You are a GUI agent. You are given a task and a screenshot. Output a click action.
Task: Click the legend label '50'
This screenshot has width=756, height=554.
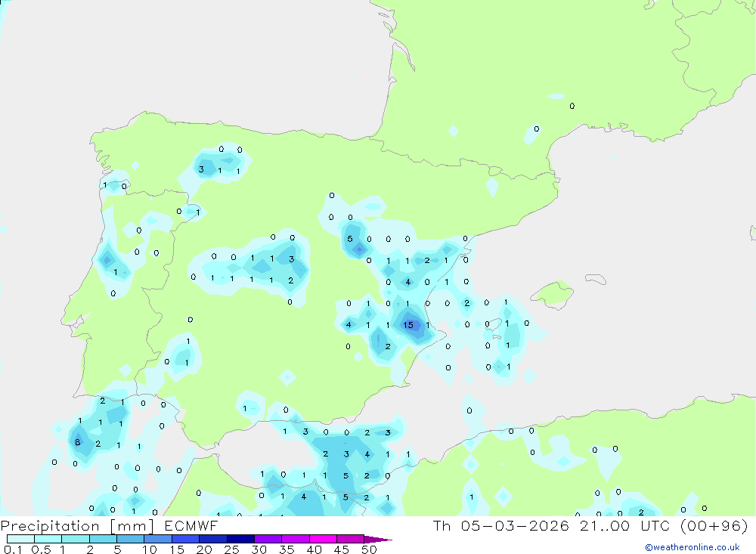pyautogui.click(x=369, y=549)
